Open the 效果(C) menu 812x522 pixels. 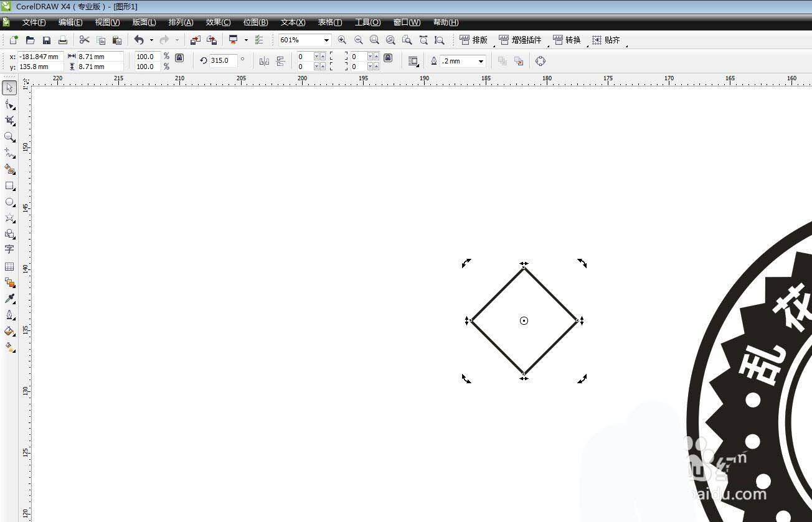click(x=218, y=22)
